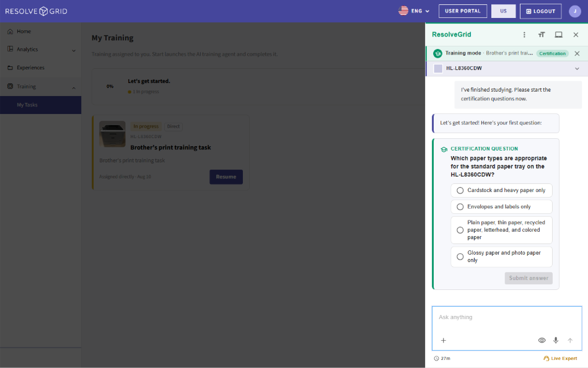
Task: Open the ResolveGrid panel more-options menu
Action: tap(524, 35)
